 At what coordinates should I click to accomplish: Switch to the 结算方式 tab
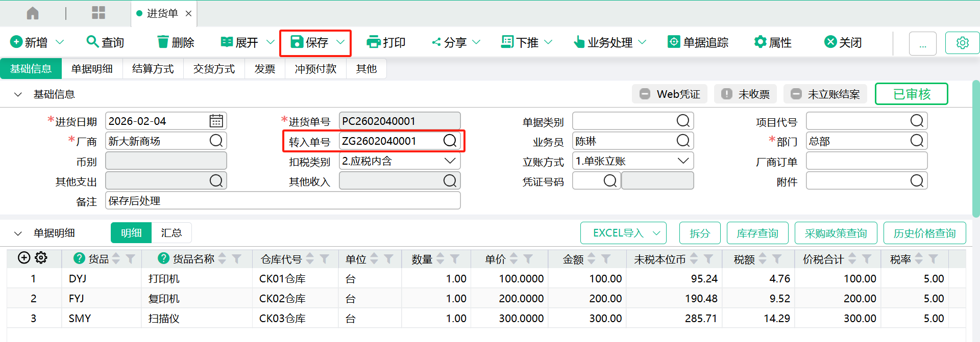[153, 69]
